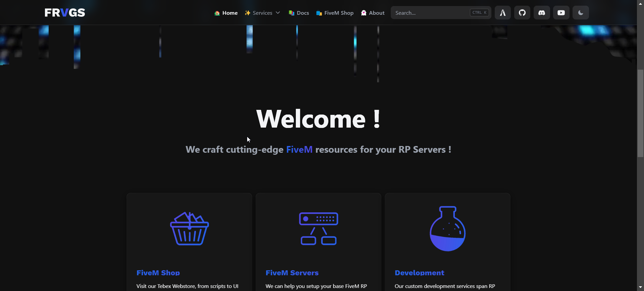Open FiveM Shop in navigation bar
Screen dimensions: 644x291
pyautogui.click(x=335, y=13)
